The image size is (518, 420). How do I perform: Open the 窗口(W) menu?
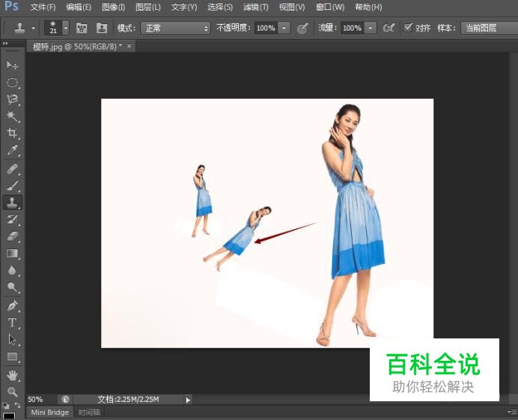(329, 7)
